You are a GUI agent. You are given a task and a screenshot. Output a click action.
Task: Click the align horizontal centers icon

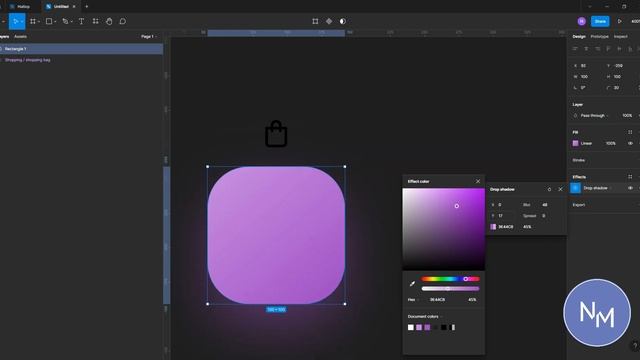[x=586, y=49]
